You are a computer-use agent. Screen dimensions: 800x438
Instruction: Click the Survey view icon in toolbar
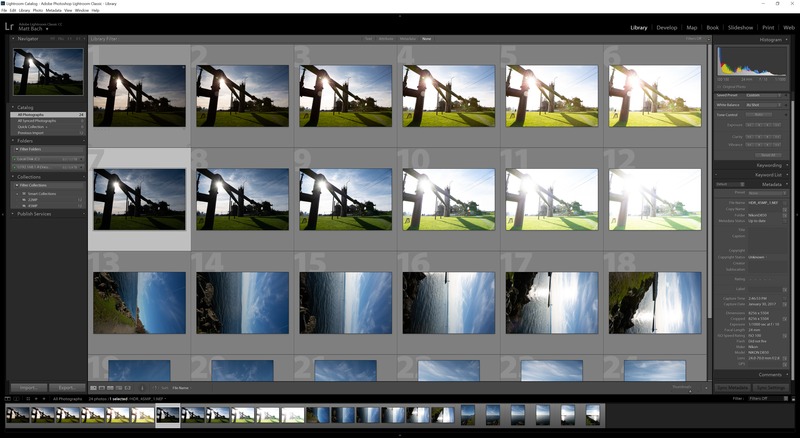point(119,387)
